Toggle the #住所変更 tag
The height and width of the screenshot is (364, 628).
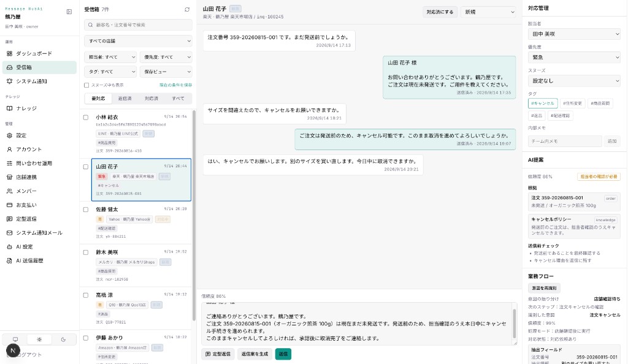[572, 103]
